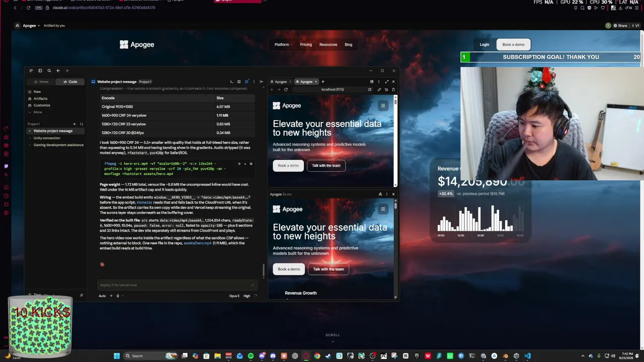Image resolution: width=644 pixels, height=362 pixels.
Task: Expand the preview pane to fullscreen
Action: tap(386, 81)
